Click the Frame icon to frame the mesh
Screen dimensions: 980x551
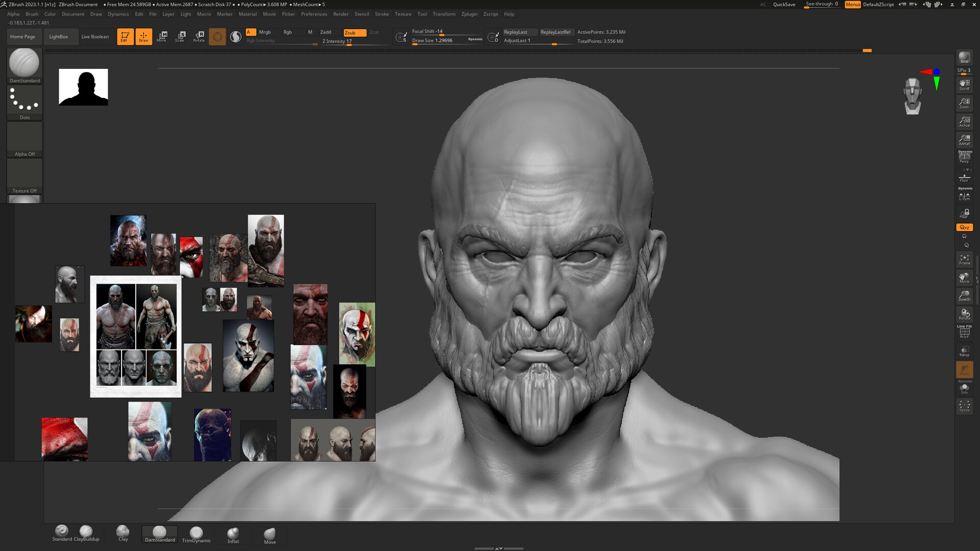click(x=964, y=260)
